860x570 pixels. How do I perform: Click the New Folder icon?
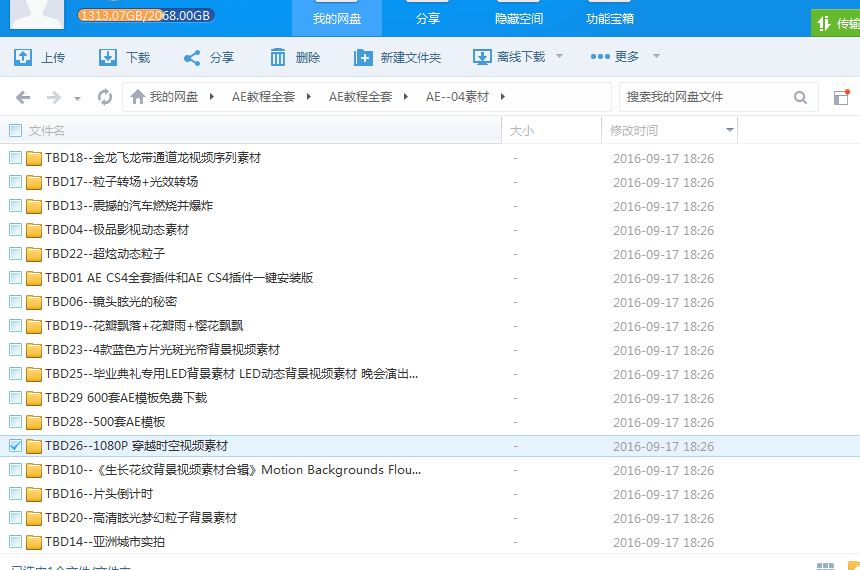[x=363, y=57]
